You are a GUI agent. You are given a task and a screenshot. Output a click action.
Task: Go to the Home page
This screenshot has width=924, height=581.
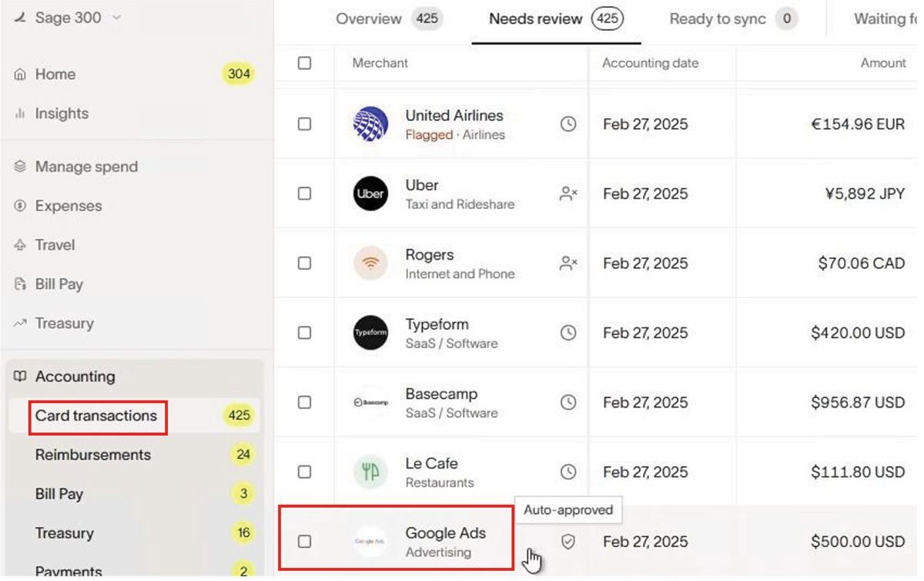point(55,74)
